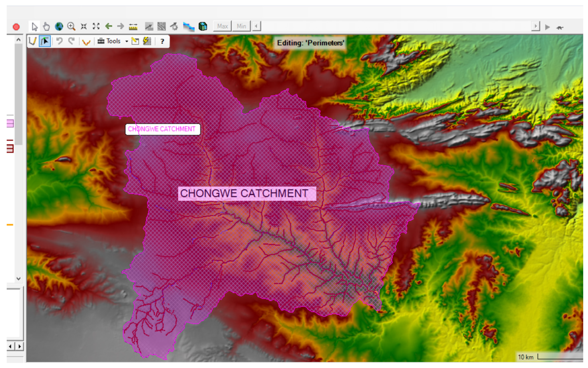Select the pan hand tool
The height and width of the screenshot is (368, 588).
(46, 26)
